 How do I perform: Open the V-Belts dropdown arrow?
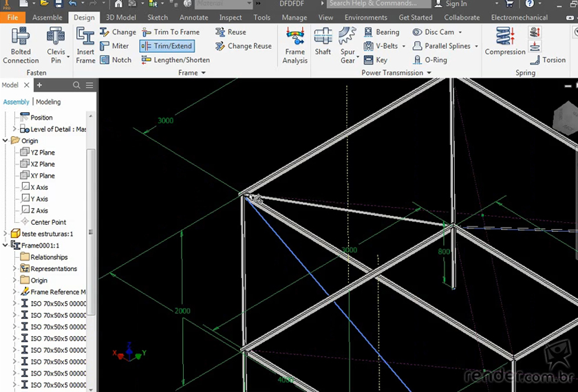pos(404,46)
